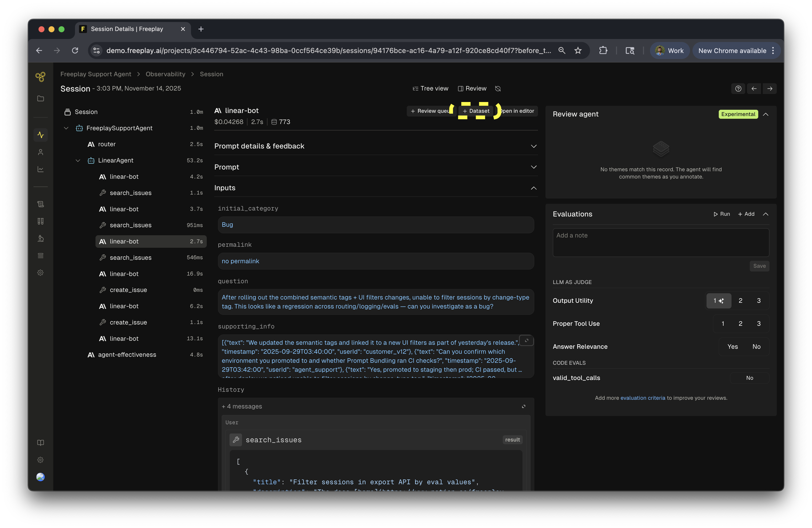The height and width of the screenshot is (528, 812).
Task: Click the refresh icon next to Review
Action: point(498,89)
